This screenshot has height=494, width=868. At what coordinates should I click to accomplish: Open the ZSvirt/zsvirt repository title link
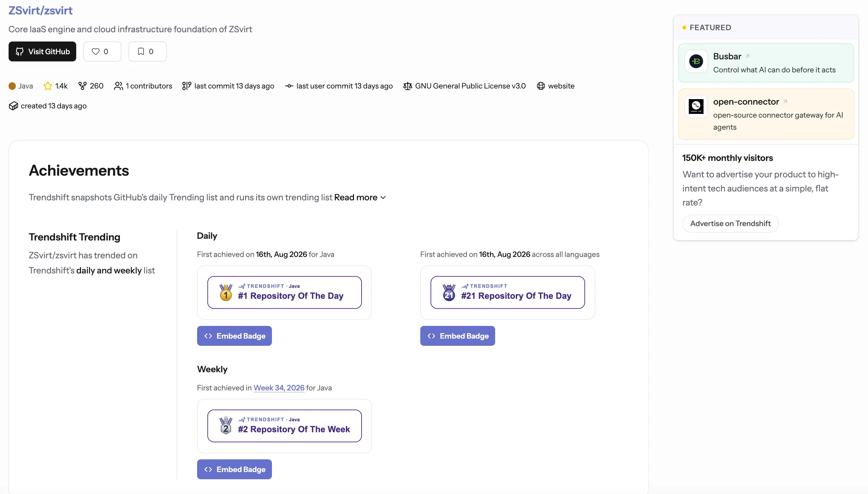click(41, 10)
